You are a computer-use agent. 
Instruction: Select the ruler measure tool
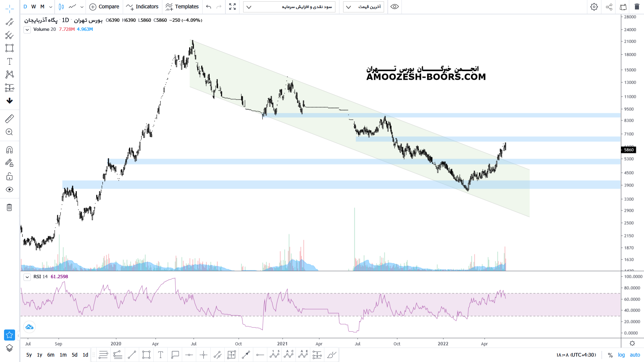click(x=9, y=119)
